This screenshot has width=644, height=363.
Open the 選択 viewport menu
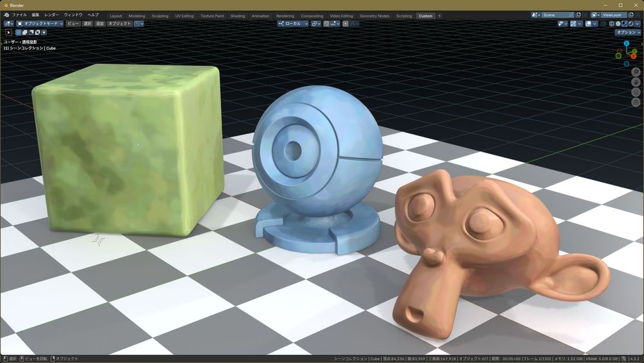[x=88, y=23]
